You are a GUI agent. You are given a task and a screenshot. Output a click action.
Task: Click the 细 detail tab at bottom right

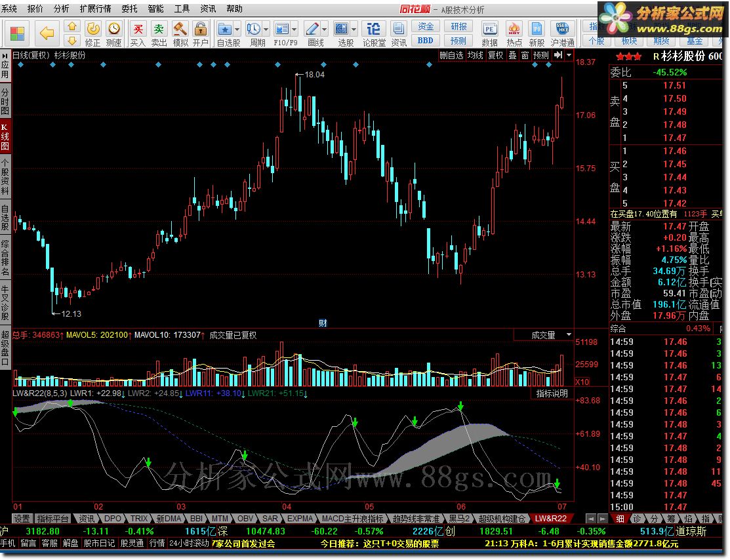[x=620, y=519]
